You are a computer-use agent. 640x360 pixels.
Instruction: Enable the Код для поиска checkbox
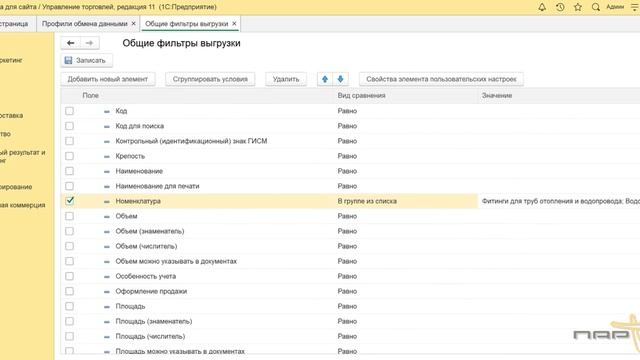pyautogui.click(x=69, y=126)
